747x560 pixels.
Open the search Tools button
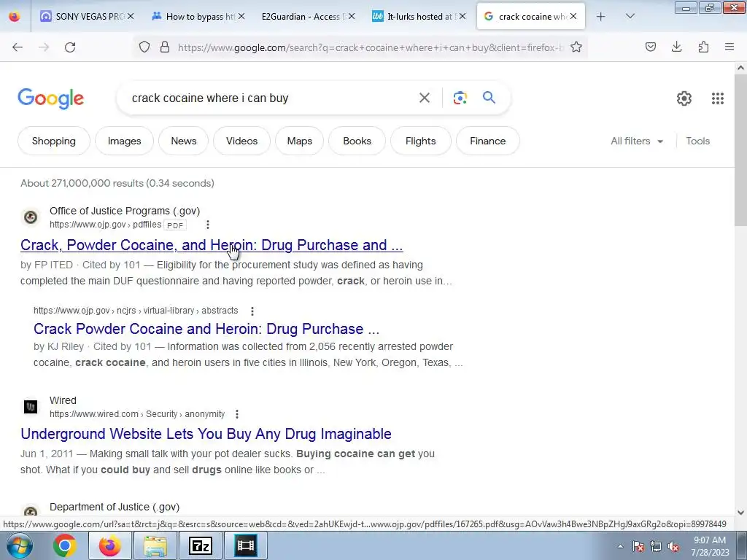[x=698, y=141]
